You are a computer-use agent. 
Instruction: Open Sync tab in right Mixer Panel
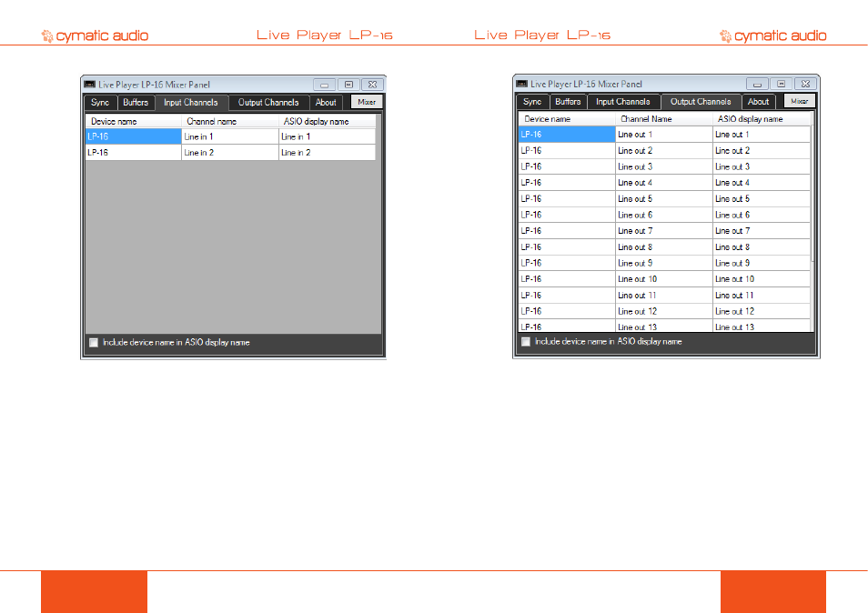coord(532,103)
